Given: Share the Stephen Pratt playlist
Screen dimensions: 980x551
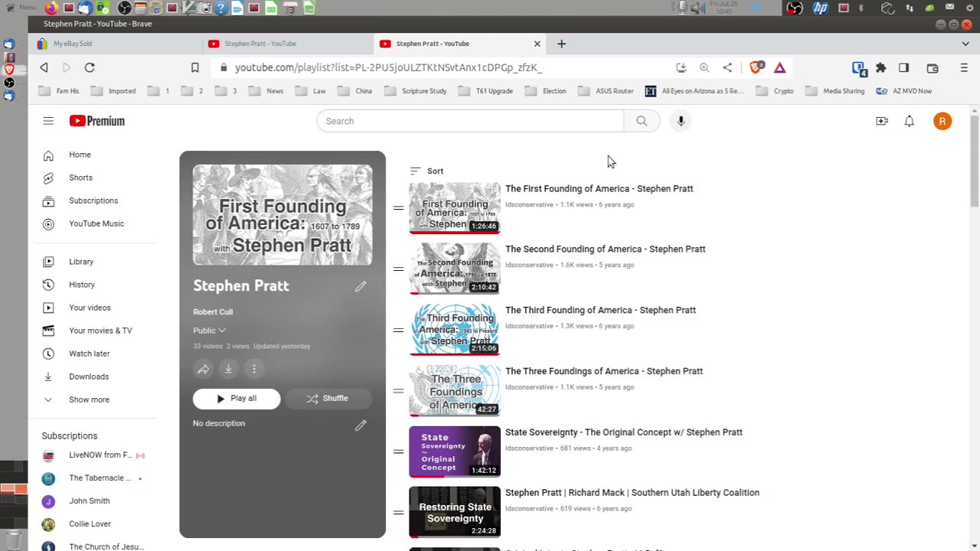Looking at the screenshot, I should (x=203, y=369).
